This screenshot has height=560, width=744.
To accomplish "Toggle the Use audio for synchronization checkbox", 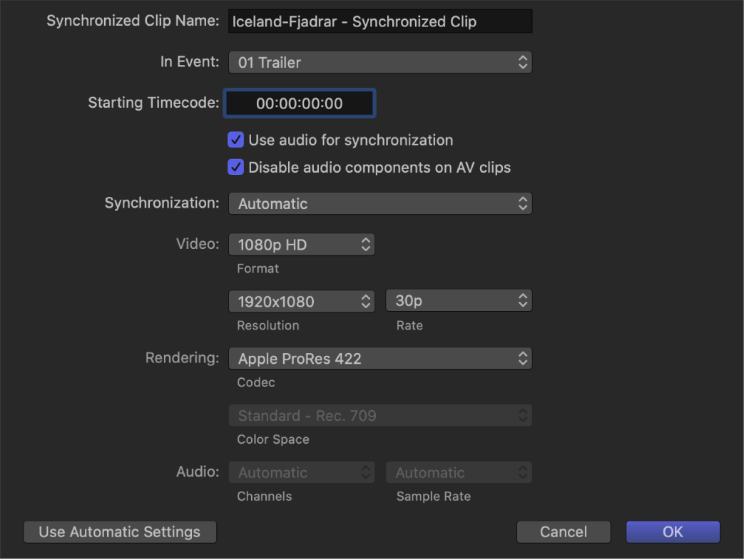I will coord(235,140).
